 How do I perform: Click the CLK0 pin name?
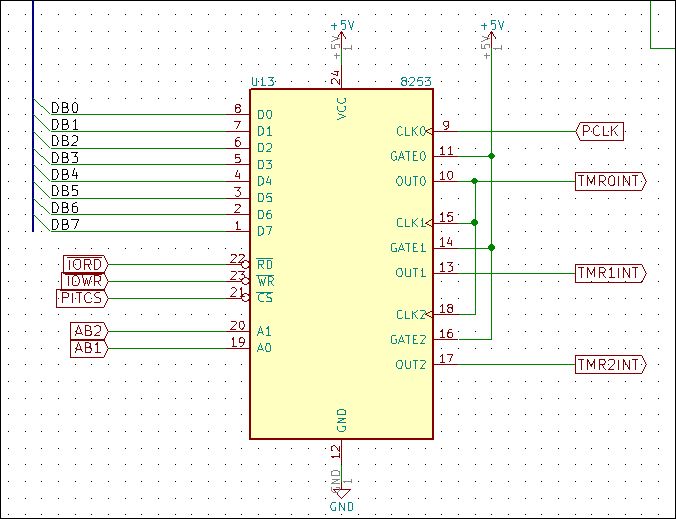[411, 131]
